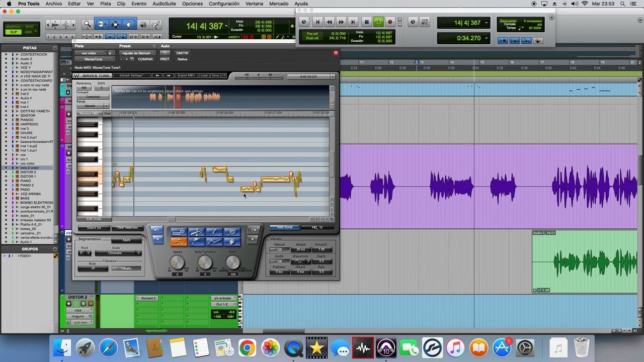Select the Trim tool in the edit toolbar

102,25
